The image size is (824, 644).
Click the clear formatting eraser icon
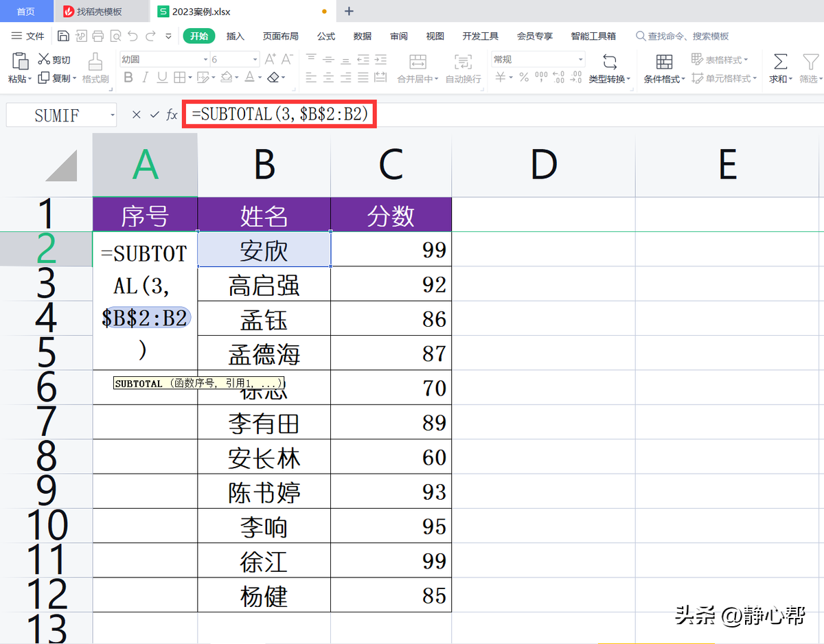click(273, 78)
